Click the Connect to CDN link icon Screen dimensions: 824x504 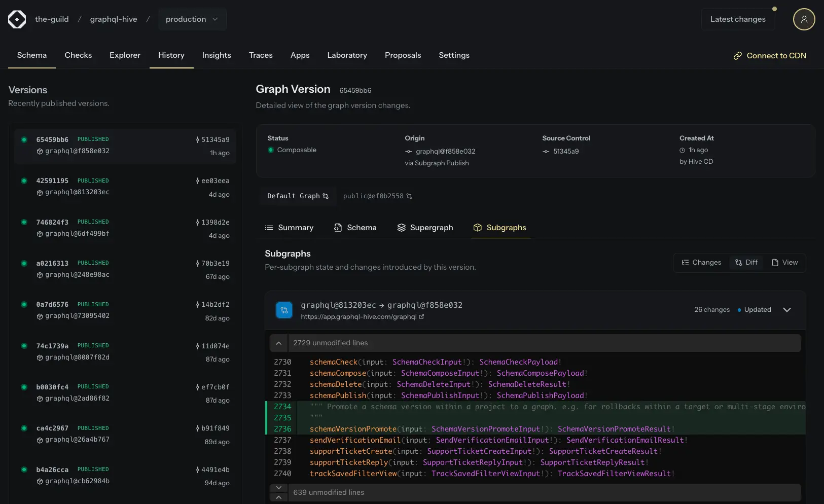click(x=737, y=56)
